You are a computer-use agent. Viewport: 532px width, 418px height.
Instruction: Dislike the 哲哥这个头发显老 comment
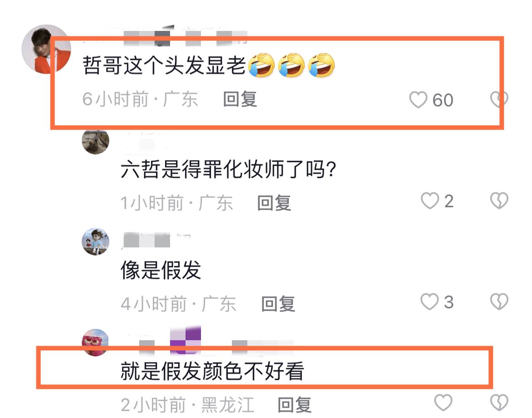point(499,99)
